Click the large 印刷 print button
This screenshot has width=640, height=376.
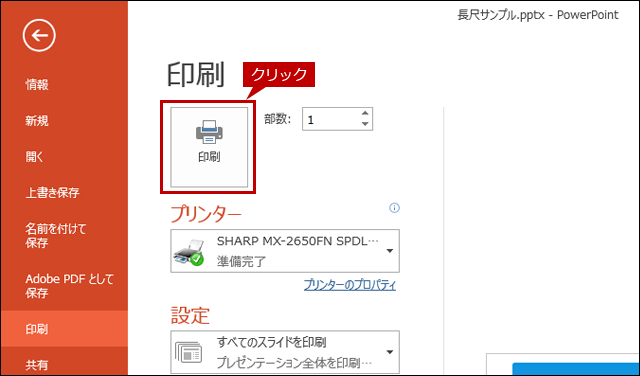209,147
